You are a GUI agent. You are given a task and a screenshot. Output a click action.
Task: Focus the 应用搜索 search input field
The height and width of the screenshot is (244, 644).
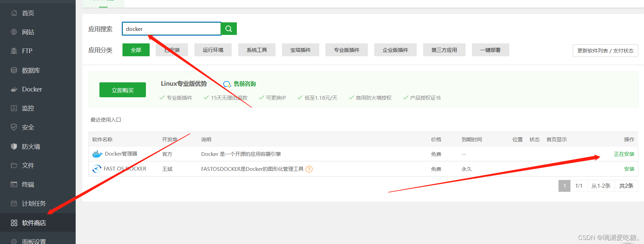click(172, 29)
